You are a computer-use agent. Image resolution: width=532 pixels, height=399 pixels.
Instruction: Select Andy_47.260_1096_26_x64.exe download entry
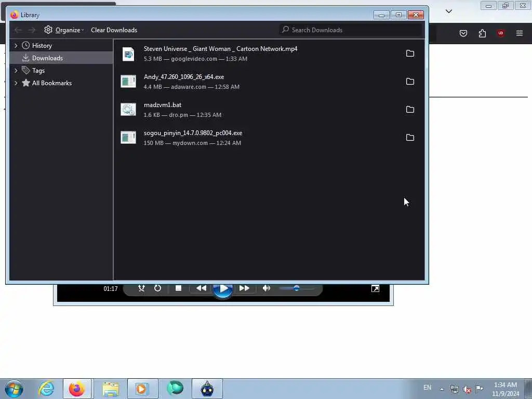pos(269,82)
